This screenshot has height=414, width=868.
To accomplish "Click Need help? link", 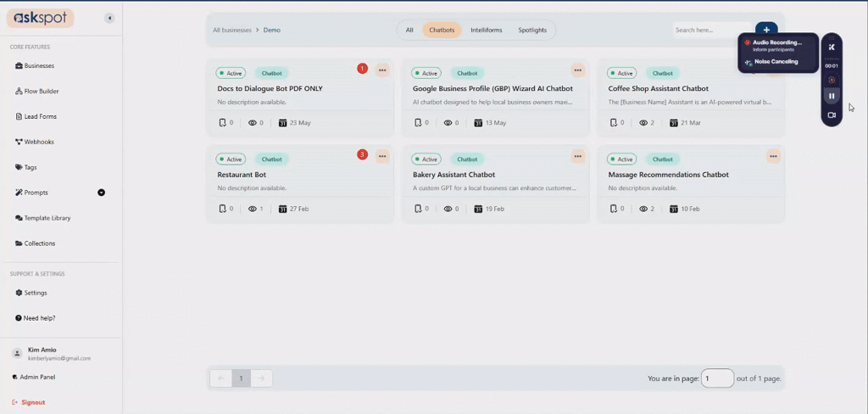I will pyautogui.click(x=36, y=318).
